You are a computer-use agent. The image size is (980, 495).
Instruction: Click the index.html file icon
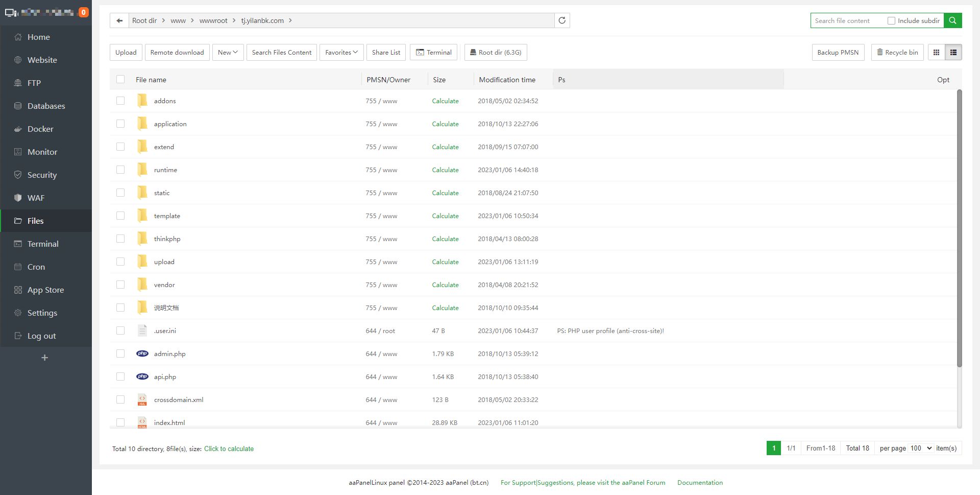[142, 422]
